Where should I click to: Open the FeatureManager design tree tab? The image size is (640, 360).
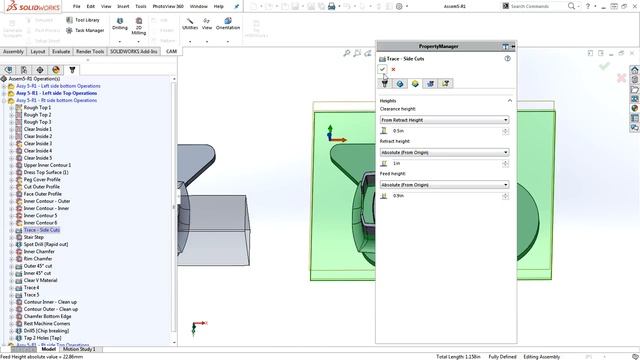pos(9,70)
